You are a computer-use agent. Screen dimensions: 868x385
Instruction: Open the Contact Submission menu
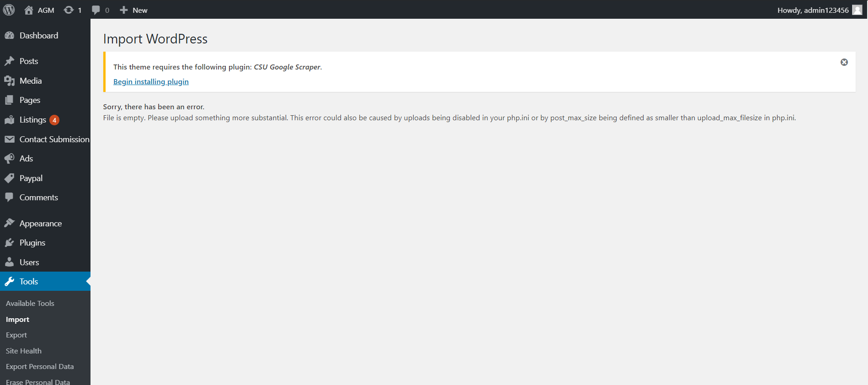pyautogui.click(x=45, y=139)
